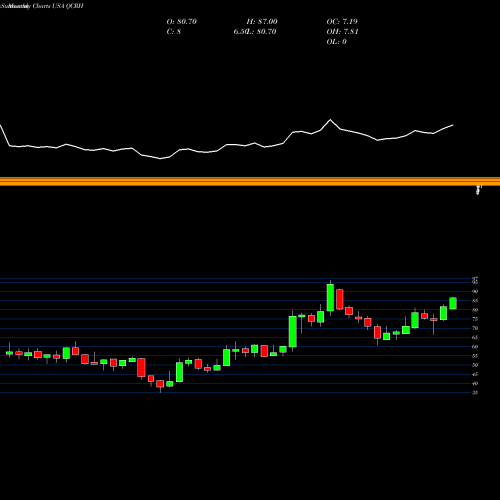Click the "Charts USA QCRH" chart title

pos(58,6)
